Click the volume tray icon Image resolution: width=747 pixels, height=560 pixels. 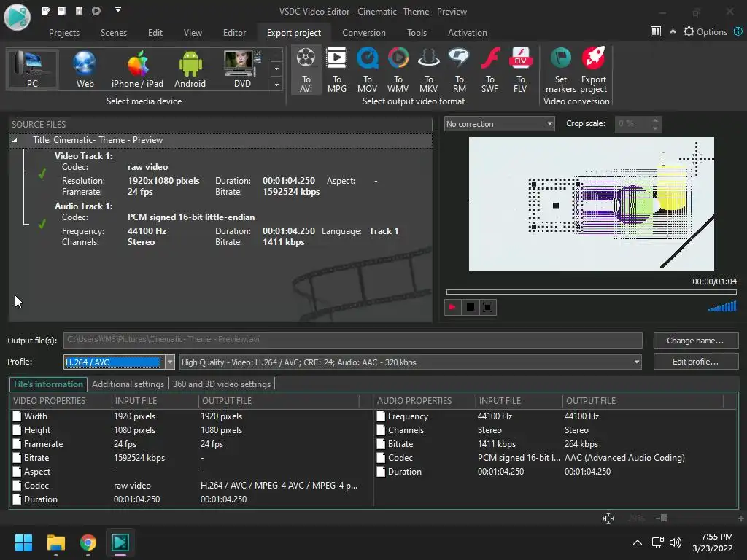(x=676, y=542)
